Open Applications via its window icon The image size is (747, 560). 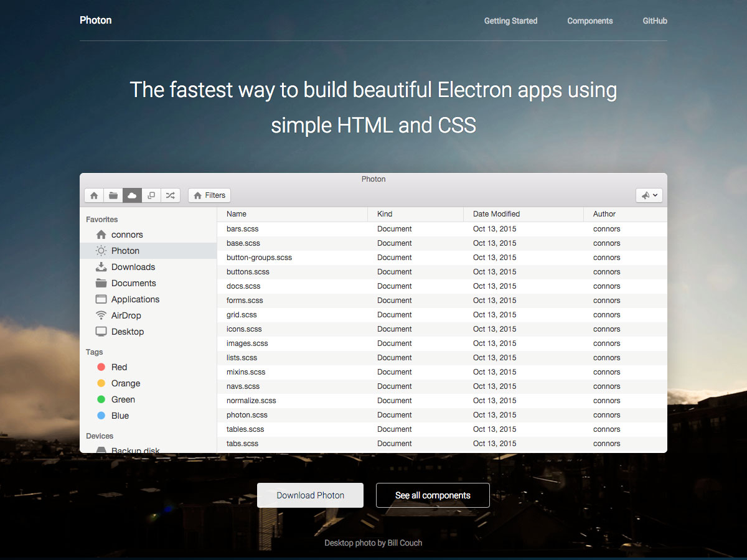coord(101,299)
